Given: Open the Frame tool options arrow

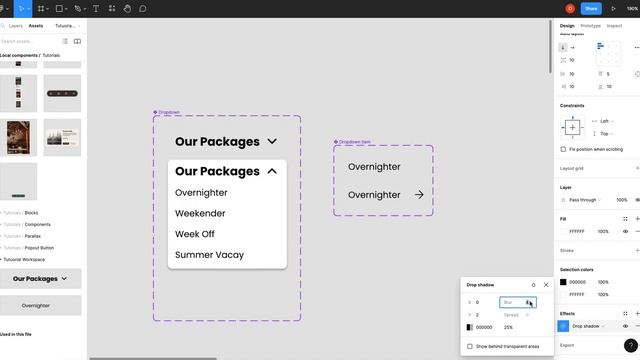Looking at the screenshot, I should click(x=48, y=9).
